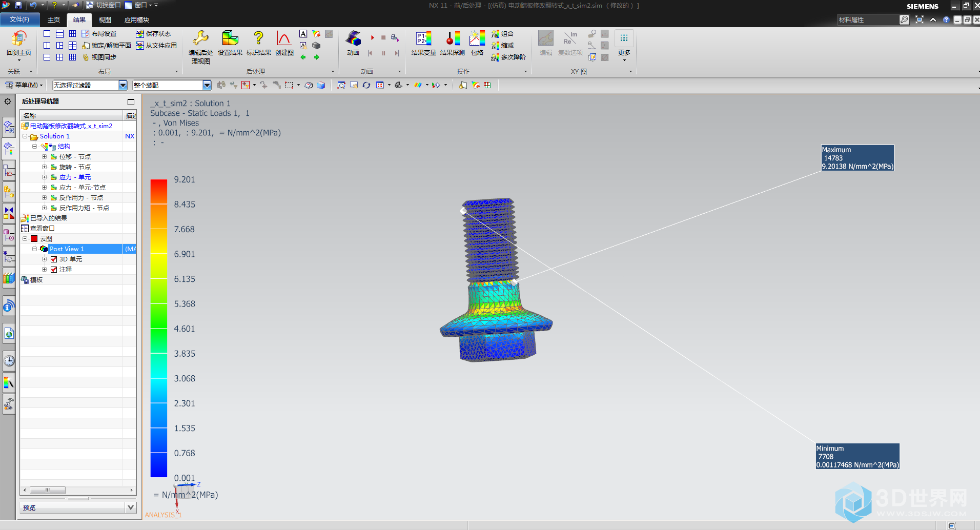The width and height of the screenshot is (980, 530).
Task: Click the green next-result arrow
Action: pyautogui.click(x=316, y=57)
